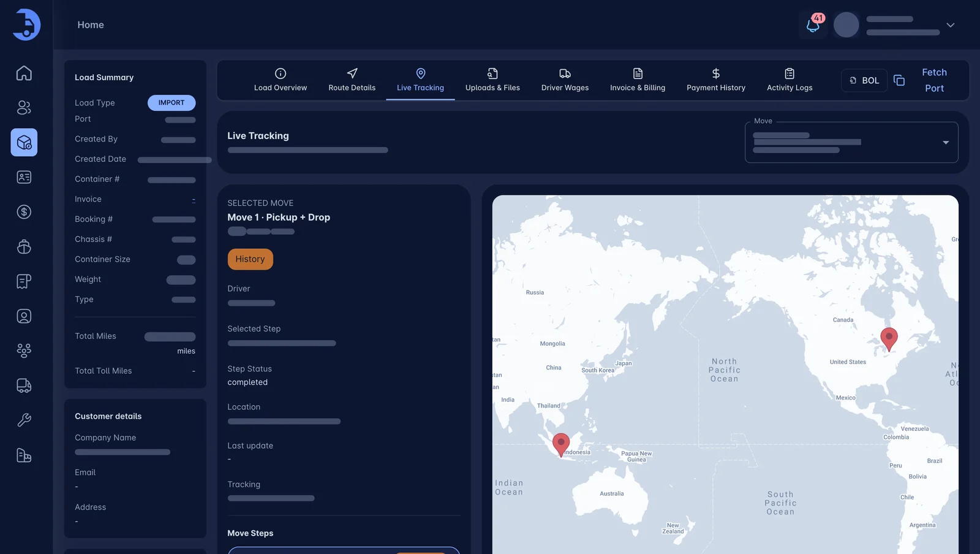Screen dimensions: 980x554
Task: Click the orange History button
Action: [251, 259]
